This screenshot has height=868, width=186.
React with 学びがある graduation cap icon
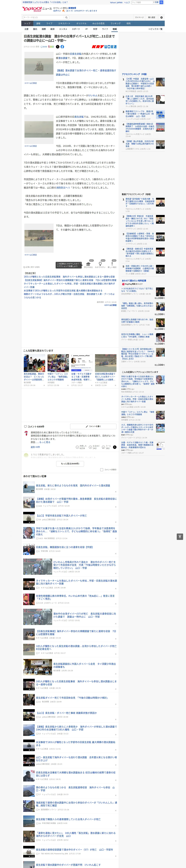(x=89, y=264)
